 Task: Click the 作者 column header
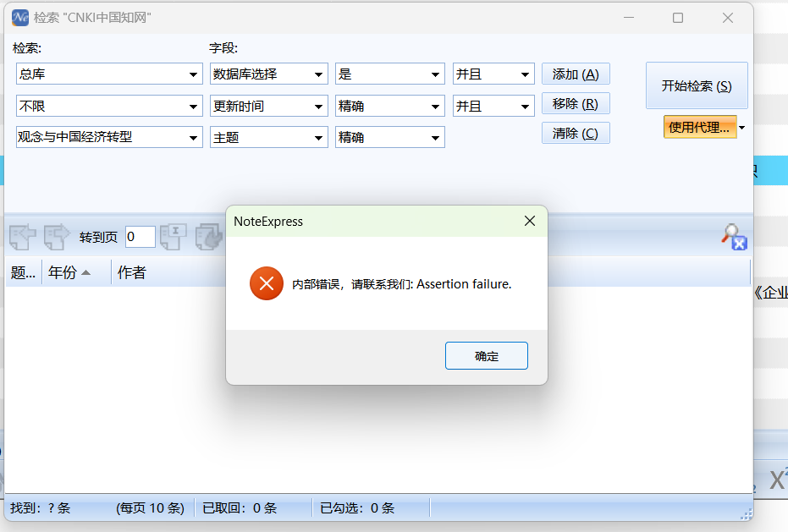click(132, 273)
